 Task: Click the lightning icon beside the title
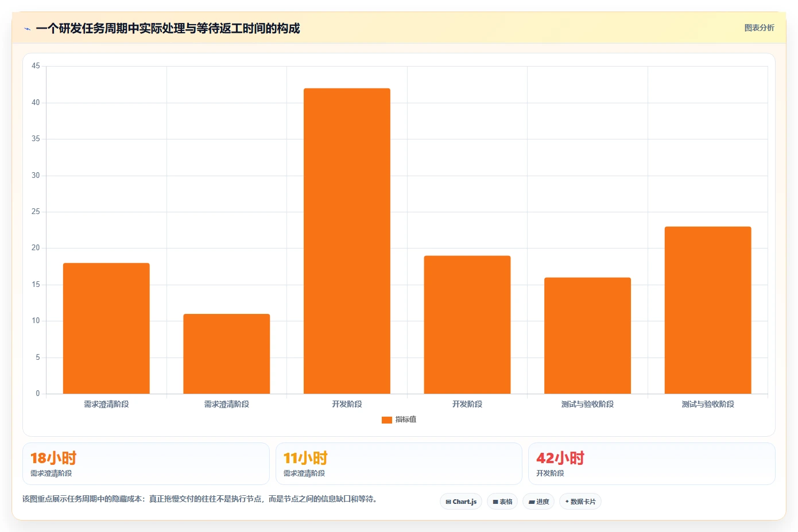[27, 29]
